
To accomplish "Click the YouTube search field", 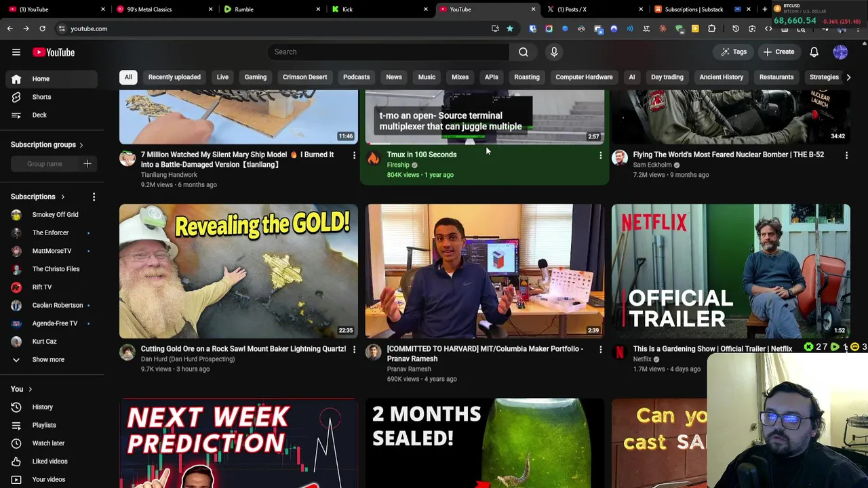I will [x=388, y=52].
